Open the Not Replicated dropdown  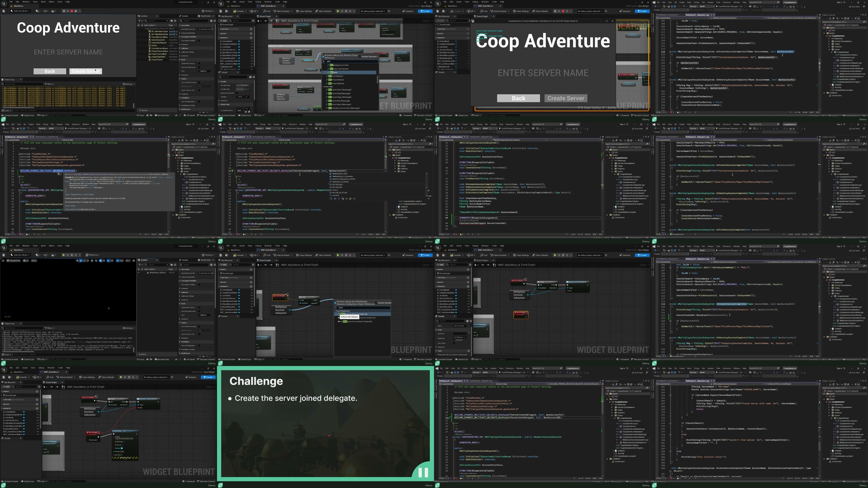(x=459, y=337)
